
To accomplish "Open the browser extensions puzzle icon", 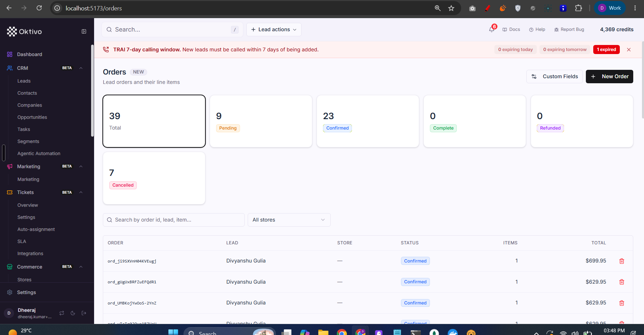I will click(578, 8).
